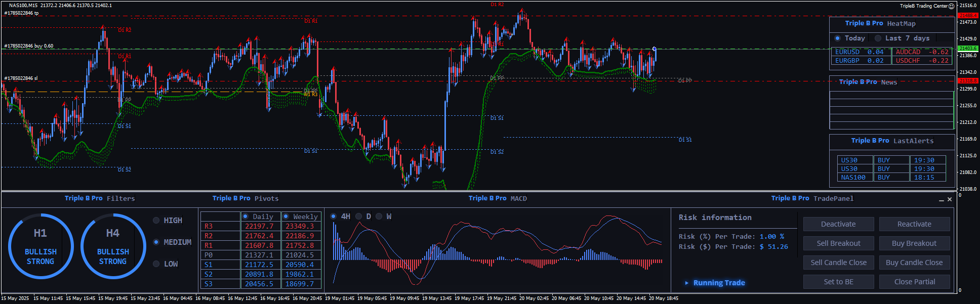Toggle the Weekly pivots radio button

point(286,216)
